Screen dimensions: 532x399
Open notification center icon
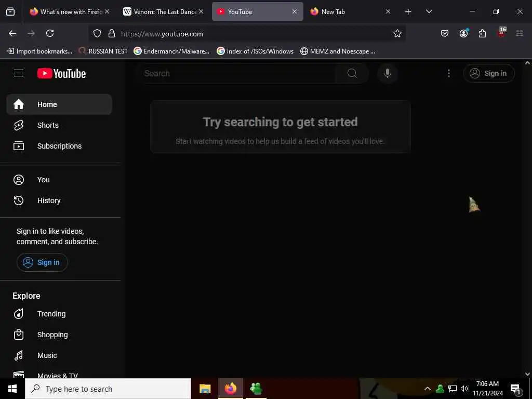pyautogui.click(x=516, y=389)
